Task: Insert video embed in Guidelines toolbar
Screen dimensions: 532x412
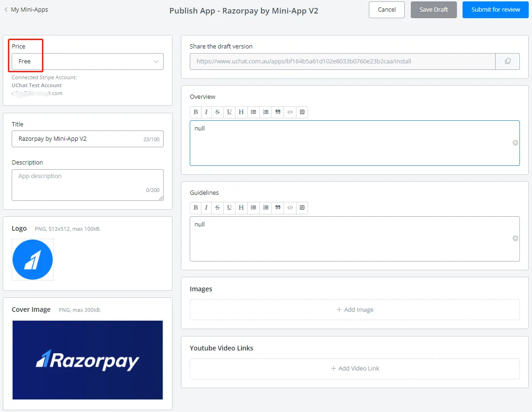Action: 302,207
